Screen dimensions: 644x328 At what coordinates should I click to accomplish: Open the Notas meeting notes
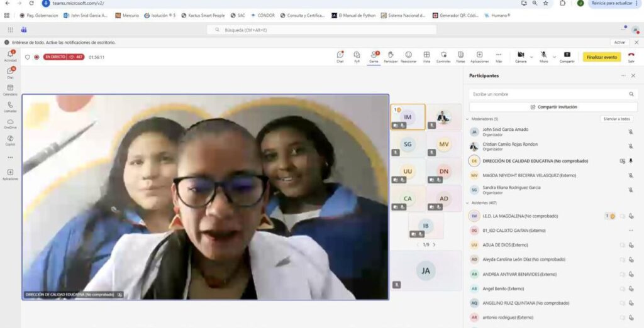point(460,55)
